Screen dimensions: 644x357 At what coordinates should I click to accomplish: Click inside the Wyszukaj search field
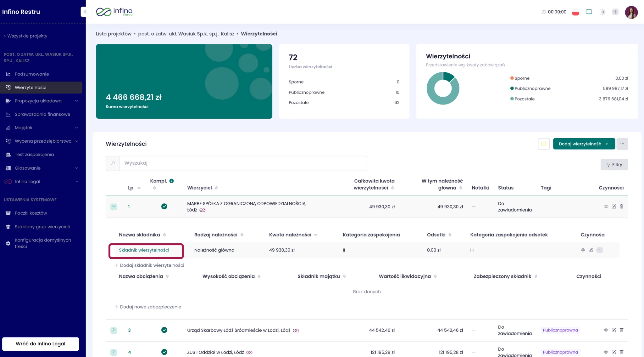click(x=243, y=163)
